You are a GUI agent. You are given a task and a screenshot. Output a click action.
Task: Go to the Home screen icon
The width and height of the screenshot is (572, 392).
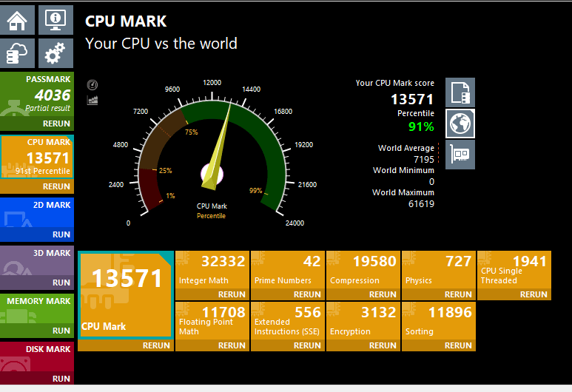17,20
